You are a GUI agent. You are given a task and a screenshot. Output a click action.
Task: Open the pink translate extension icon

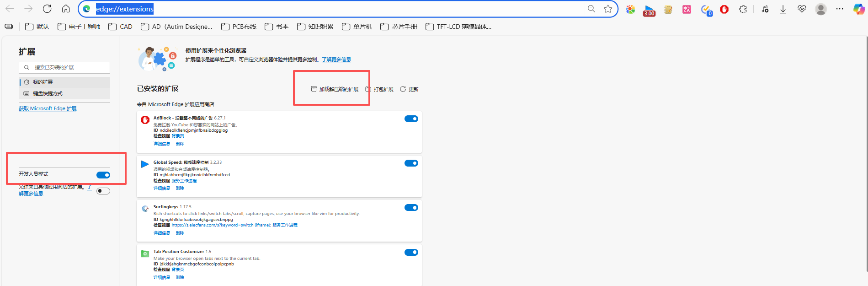click(x=687, y=9)
